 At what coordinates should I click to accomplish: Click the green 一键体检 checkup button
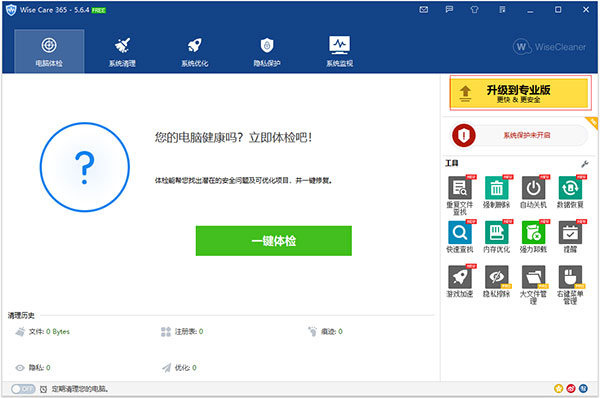click(274, 241)
